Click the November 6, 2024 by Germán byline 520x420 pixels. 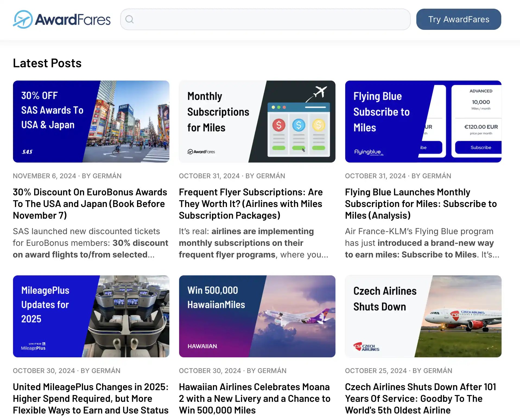tap(67, 176)
